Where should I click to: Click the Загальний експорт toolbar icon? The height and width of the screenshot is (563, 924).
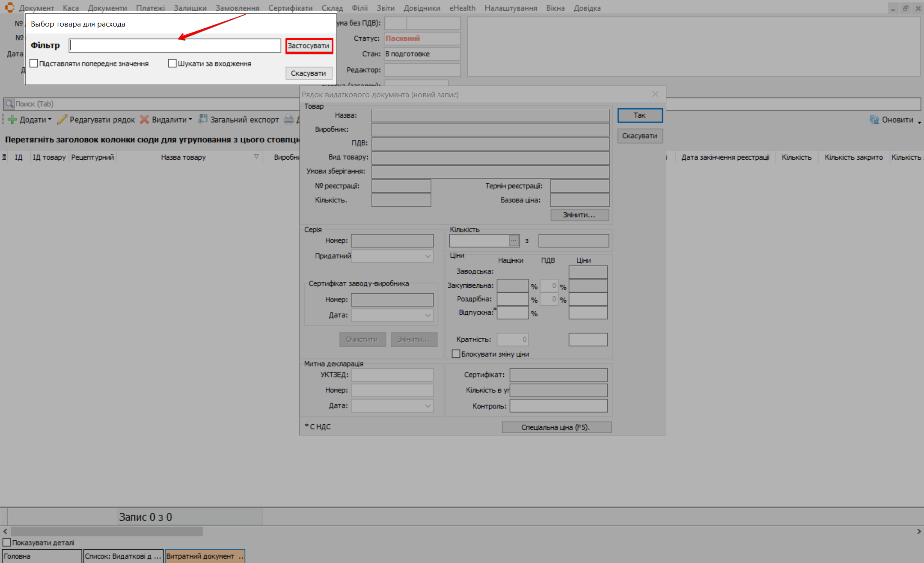[203, 119]
